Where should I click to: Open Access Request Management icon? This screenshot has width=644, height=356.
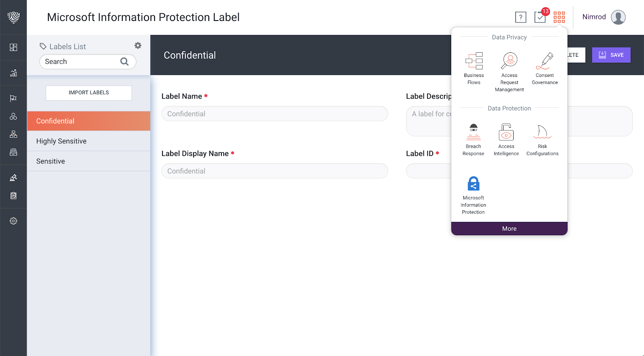click(x=509, y=72)
